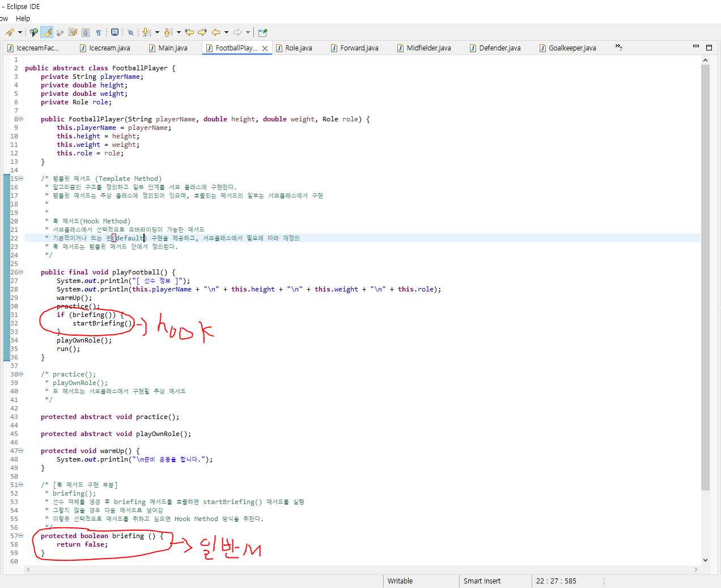Click the 'playOwnRole();' call at line 34
Screen dimensions: 721x588
tap(84, 340)
